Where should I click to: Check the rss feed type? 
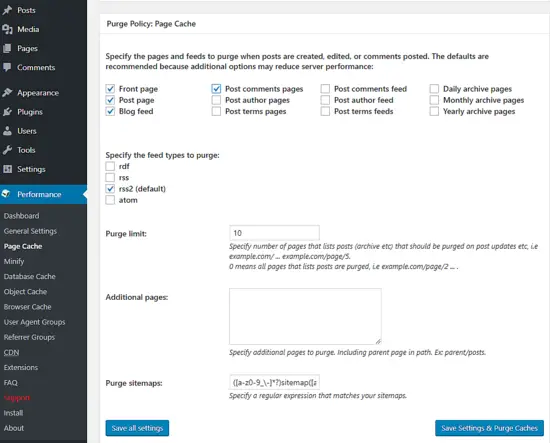[110, 177]
